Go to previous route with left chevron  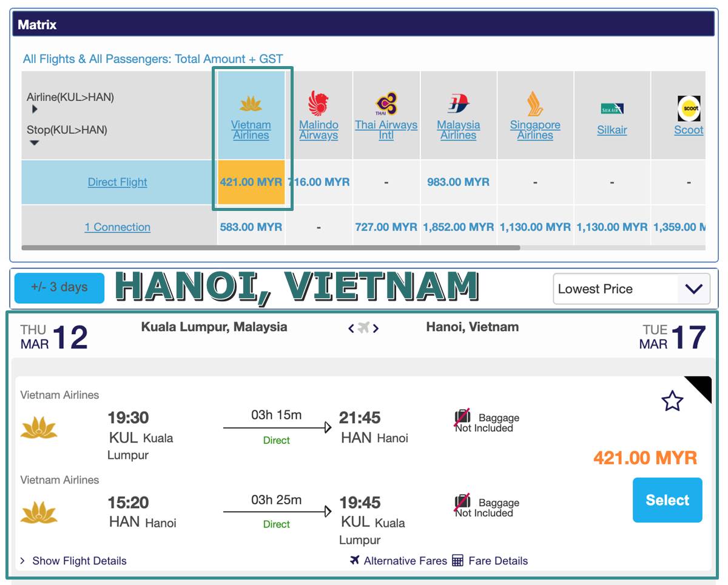[x=351, y=329]
